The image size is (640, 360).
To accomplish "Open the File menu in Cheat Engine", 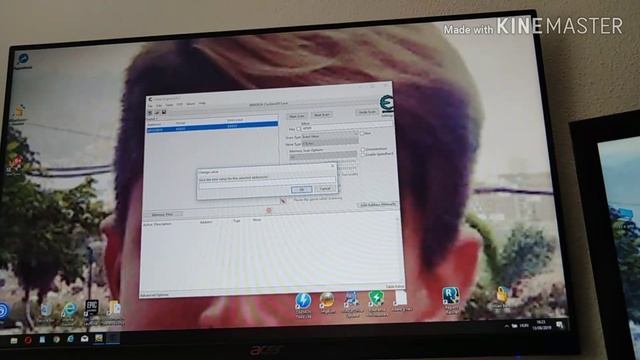I will (x=150, y=106).
